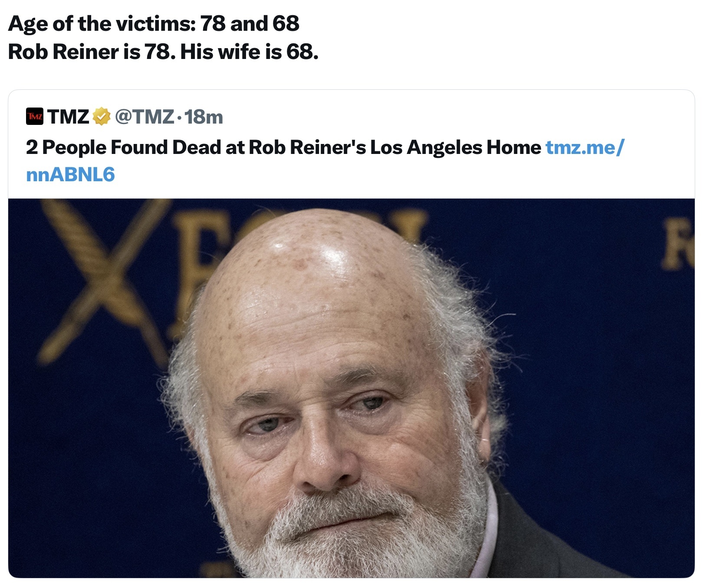The image size is (703, 588).
Task: Click the "78 and 68" numbers in top line
Action: click(250, 23)
